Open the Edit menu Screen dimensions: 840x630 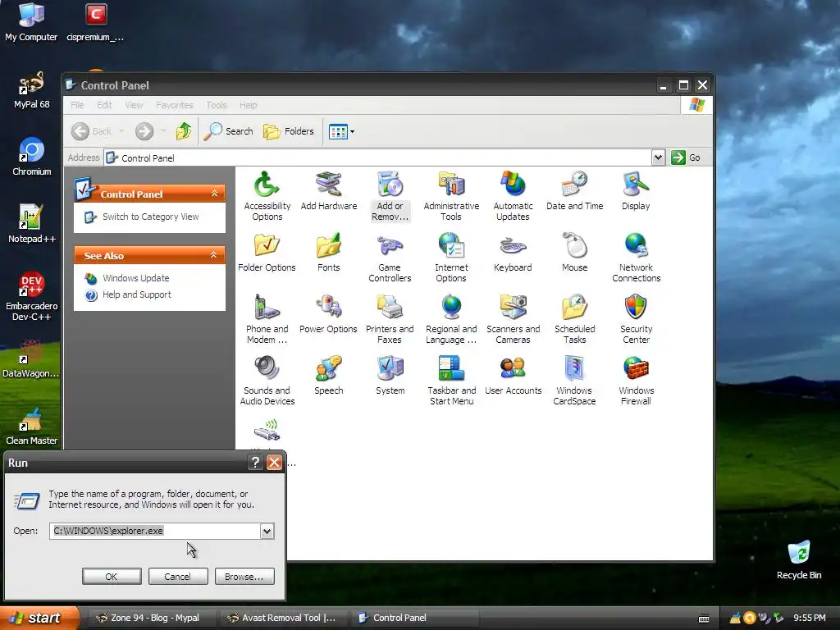104,105
